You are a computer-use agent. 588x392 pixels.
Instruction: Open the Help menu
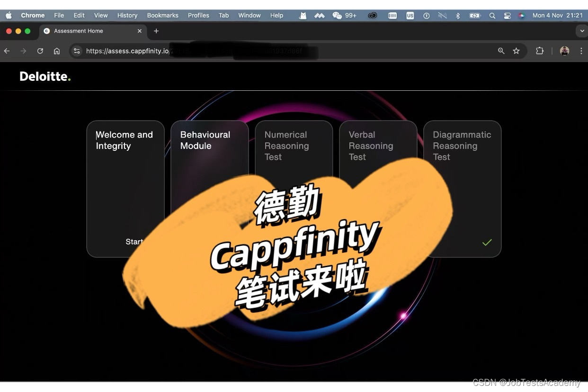pos(277,16)
